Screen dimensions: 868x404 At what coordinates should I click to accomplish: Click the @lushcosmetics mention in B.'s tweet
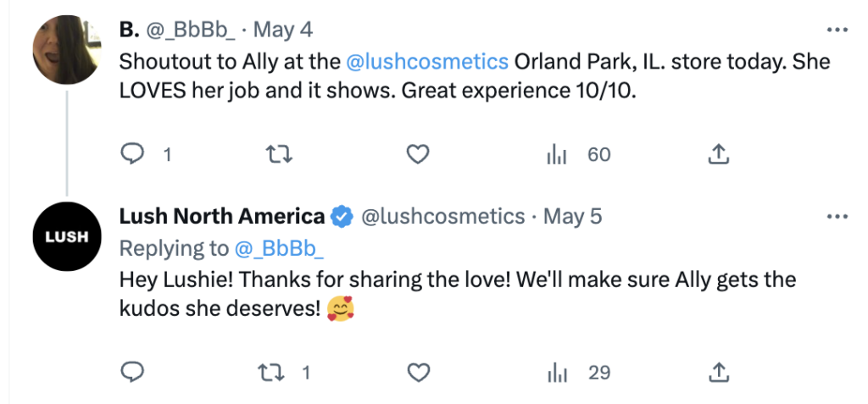point(427,62)
